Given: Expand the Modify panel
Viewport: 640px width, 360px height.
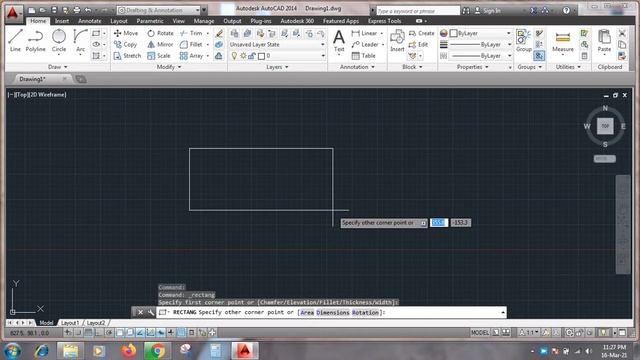Looking at the screenshot, I should (x=169, y=67).
